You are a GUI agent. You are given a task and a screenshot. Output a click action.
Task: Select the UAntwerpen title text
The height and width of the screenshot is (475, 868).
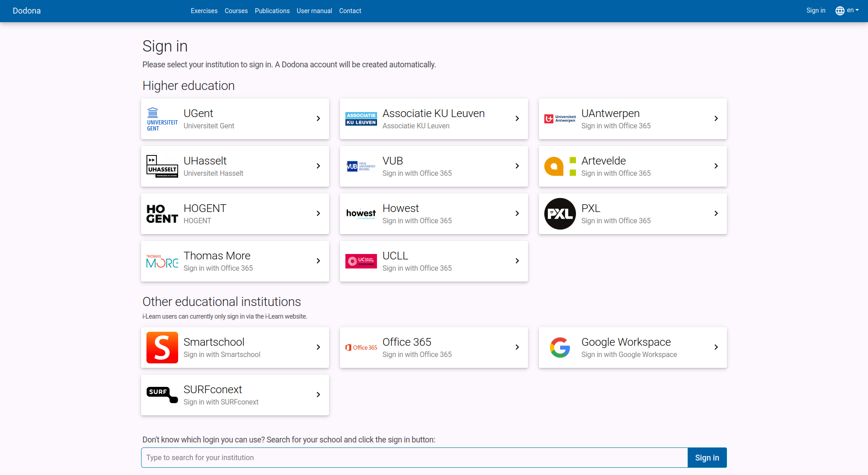[610, 113]
